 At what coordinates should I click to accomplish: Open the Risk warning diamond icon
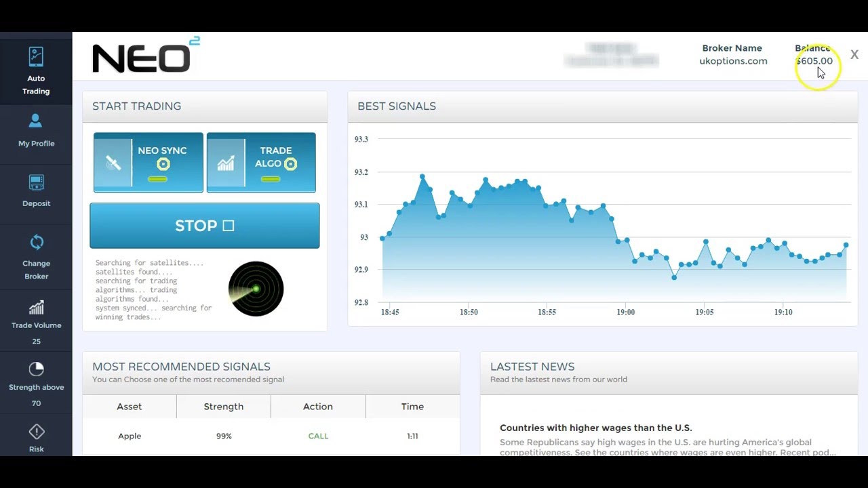(36, 432)
